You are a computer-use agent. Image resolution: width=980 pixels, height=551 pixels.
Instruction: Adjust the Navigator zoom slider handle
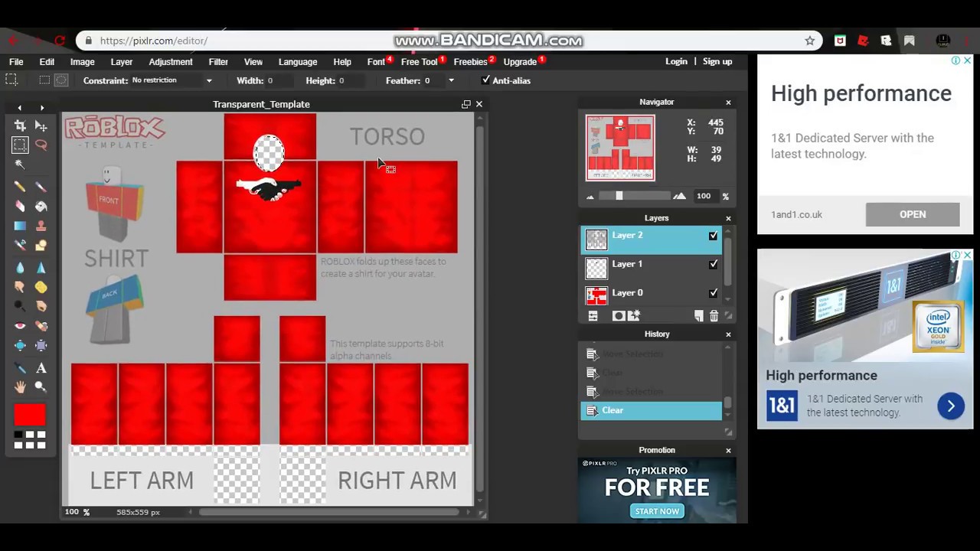[x=619, y=196]
